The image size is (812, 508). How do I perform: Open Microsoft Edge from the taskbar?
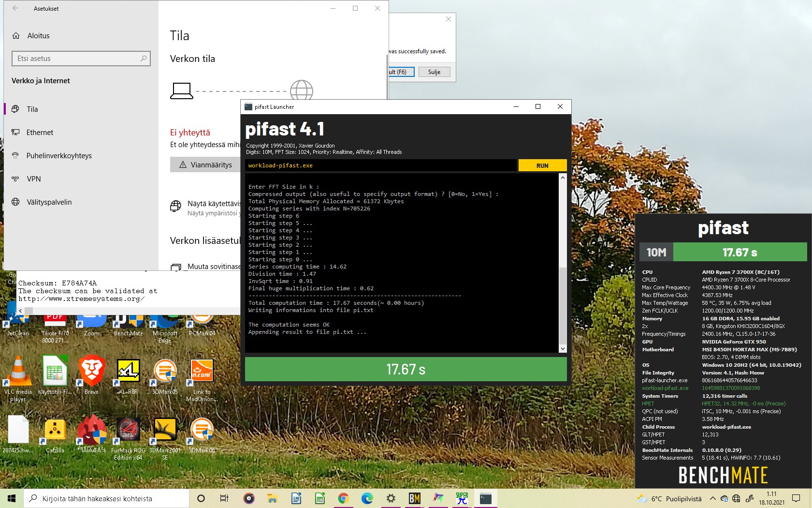(x=367, y=498)
